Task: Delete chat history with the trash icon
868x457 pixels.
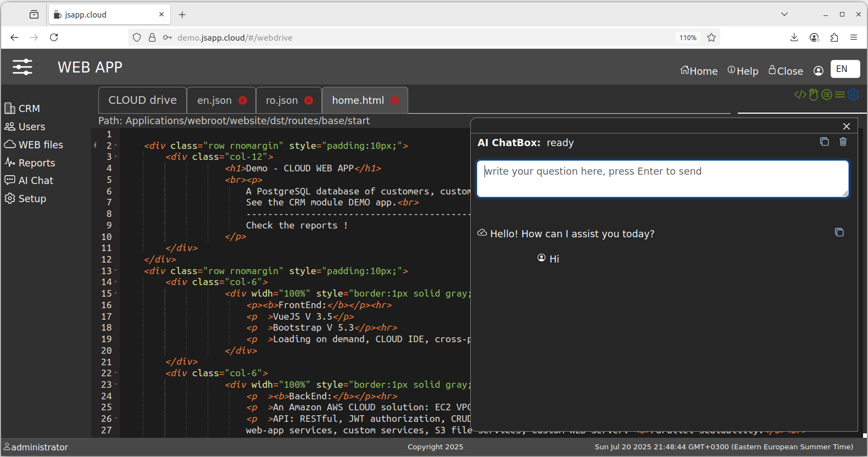Action: (x=843, y=142)
